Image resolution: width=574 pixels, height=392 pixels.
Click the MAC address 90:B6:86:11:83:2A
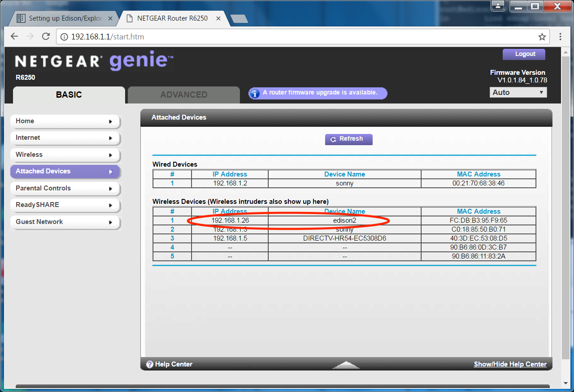point(478,256)
